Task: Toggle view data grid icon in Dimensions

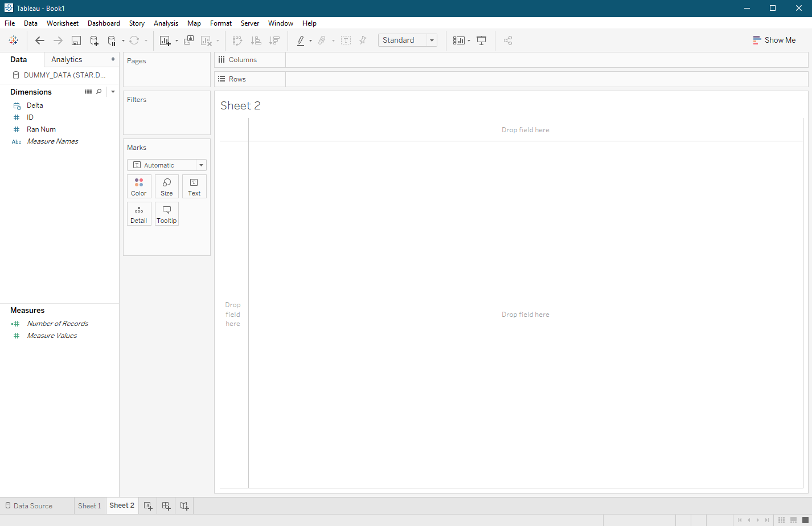Action: (88, 92)
